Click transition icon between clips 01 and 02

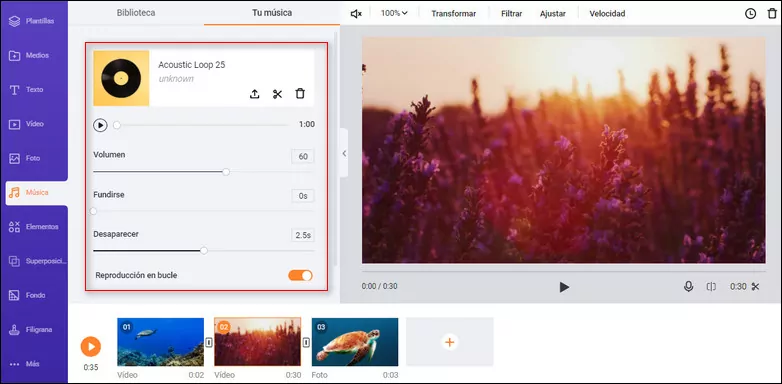click(x=209, y=342)
